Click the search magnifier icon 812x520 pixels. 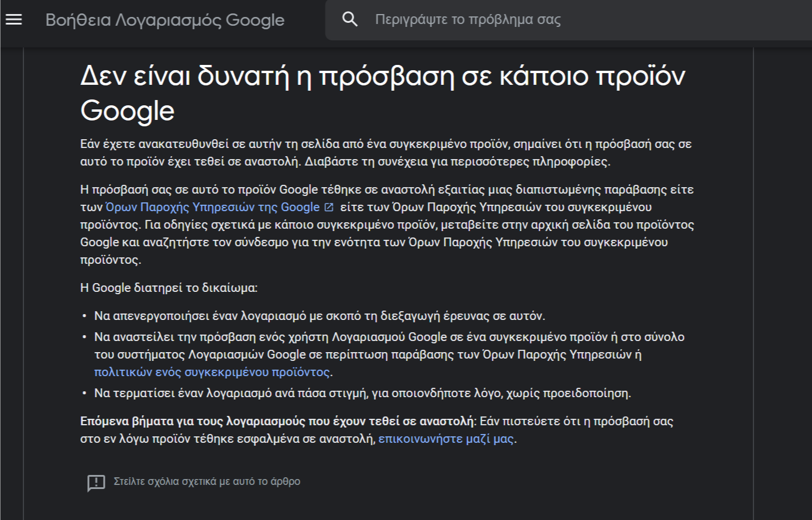(350, 19)
